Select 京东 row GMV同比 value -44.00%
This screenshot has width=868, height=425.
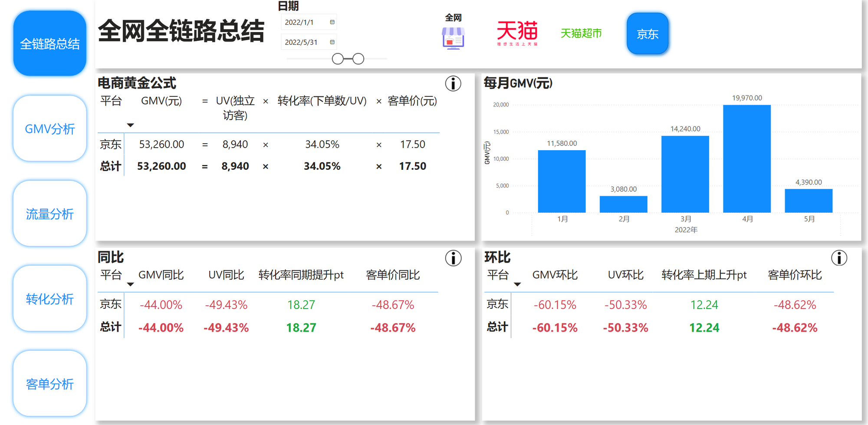point(161,305)
